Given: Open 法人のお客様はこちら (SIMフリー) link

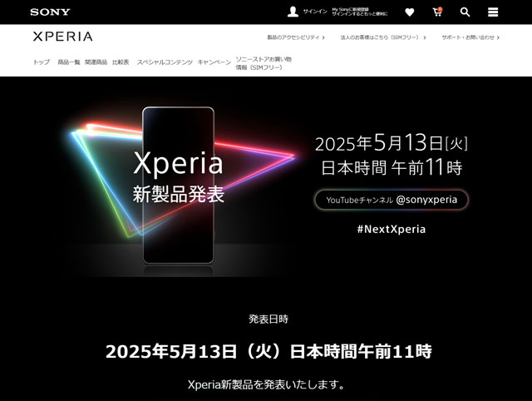Looking at the screenshot, I should pyautogui.click(x=383, y=37).
